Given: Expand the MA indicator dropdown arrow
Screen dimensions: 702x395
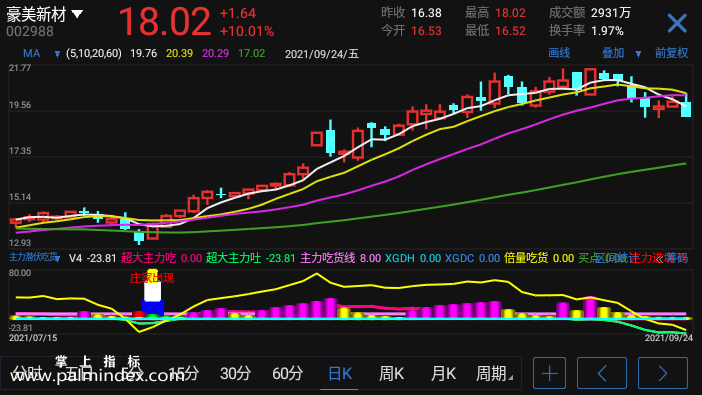Looking at the screenshot, I should click(57, 54).
